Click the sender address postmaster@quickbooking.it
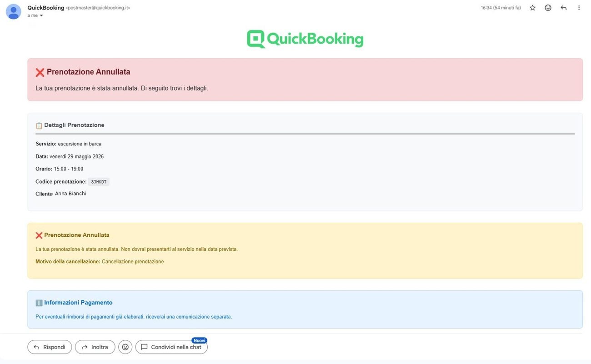 pyautogui.click(x=98, y=8)
